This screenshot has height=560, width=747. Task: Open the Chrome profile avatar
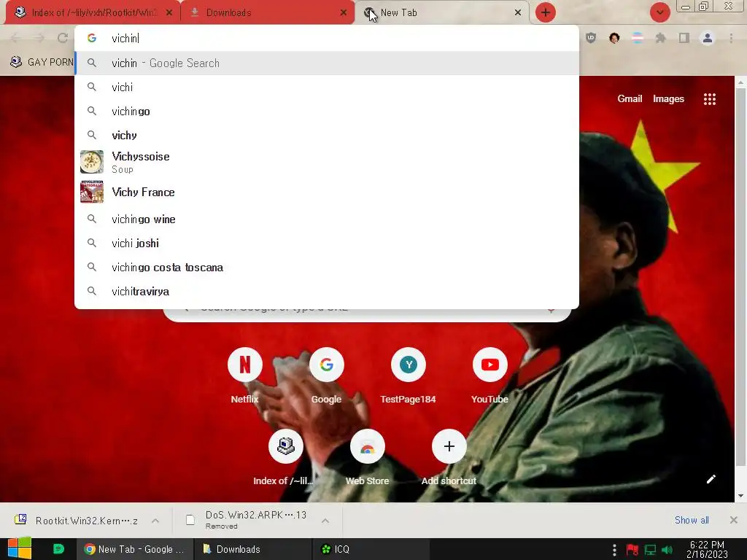[708, 38]
